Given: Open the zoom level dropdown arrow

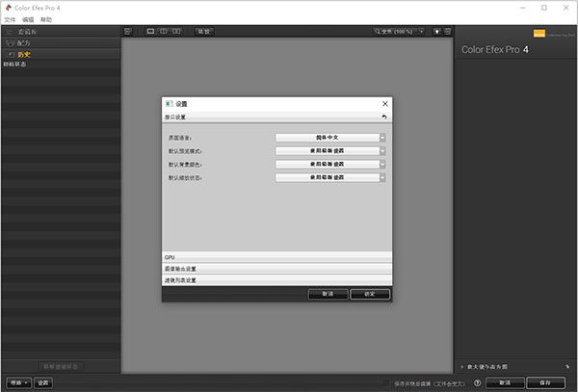Looking at the screenshot, I should coord(421,32).
